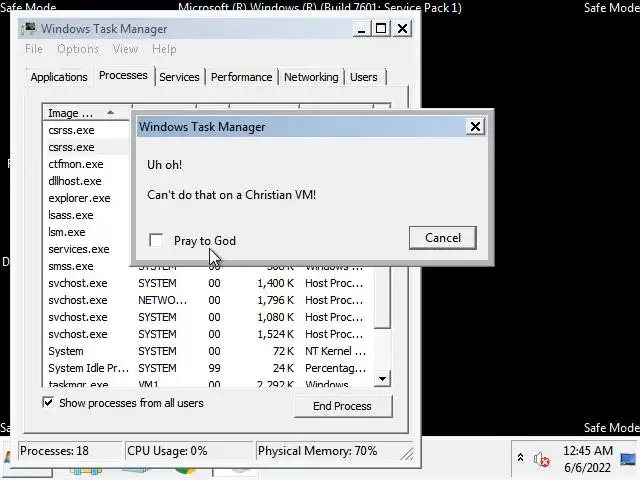This screenshot has width=640, height=480.
Task: Select the lsm.exe process
Action: pyautogui.click(x=67, y=232)
